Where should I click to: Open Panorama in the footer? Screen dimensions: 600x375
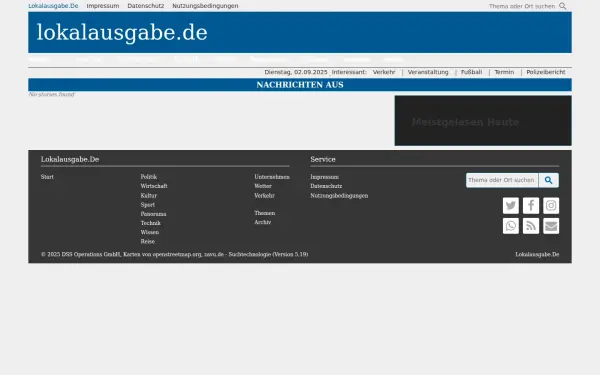tap(153, 214)
